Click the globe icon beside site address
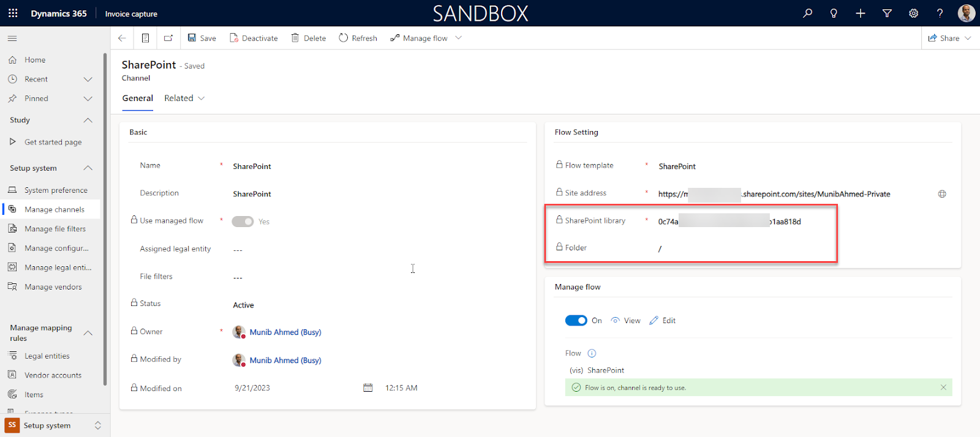 point(942,194)
